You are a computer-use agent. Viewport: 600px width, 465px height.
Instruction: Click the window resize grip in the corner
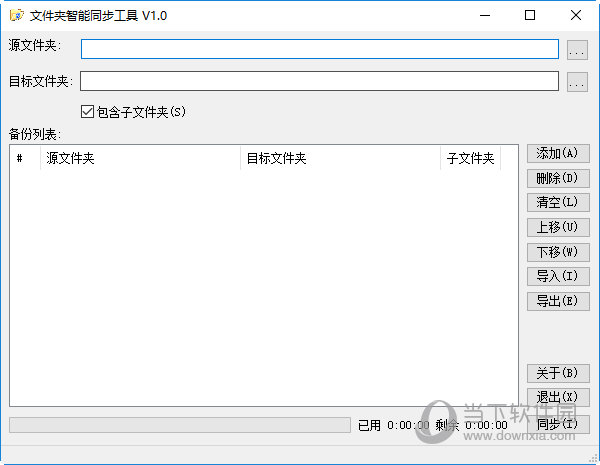pos(593,457)
